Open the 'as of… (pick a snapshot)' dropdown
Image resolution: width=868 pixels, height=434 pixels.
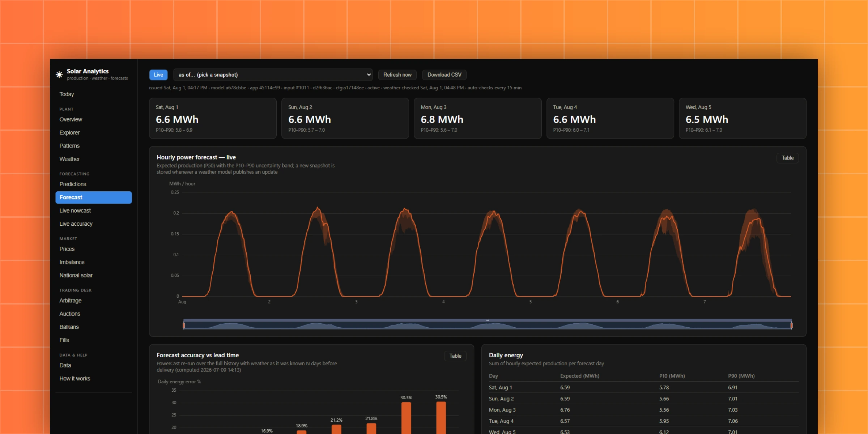(273, 75)
